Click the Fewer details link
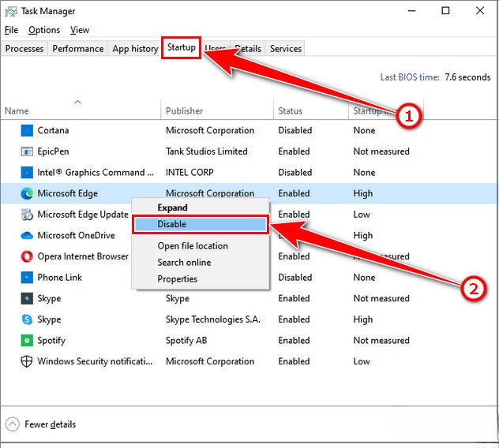Image resolution: width=499 pixels, height=448 pixels. pyautogui.click(x=51, y=424)
